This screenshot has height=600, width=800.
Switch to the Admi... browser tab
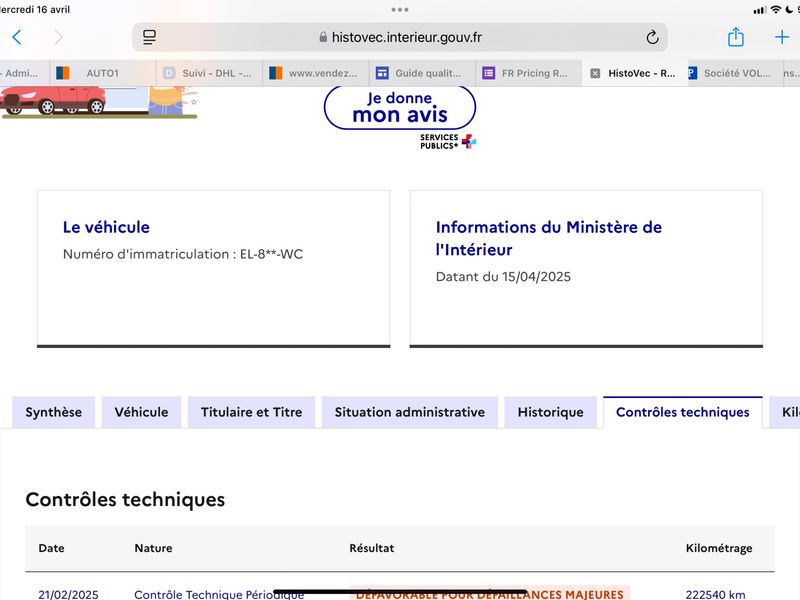point(24,73)
